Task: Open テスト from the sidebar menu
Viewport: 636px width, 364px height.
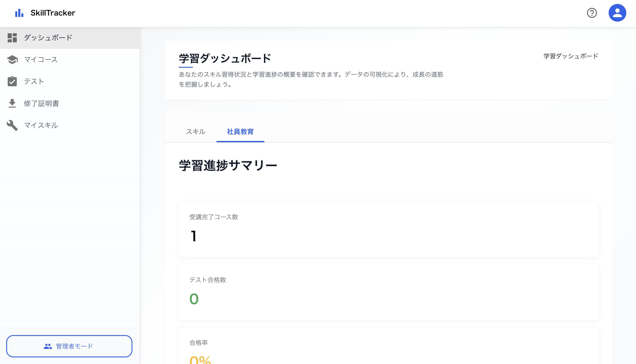Action: 34,81
